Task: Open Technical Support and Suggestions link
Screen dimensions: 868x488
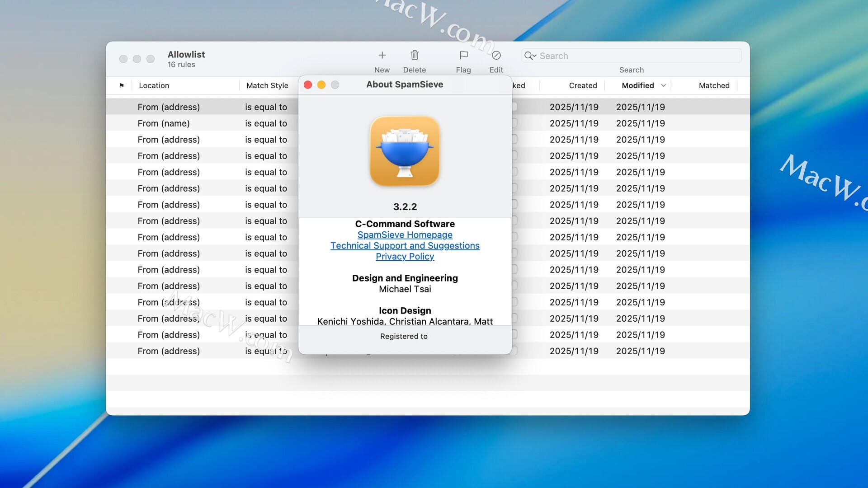Action: (x=405, y=246)
